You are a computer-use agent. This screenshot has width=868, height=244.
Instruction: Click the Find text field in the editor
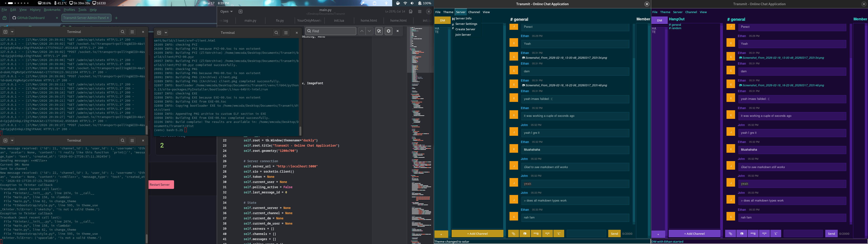332,31
